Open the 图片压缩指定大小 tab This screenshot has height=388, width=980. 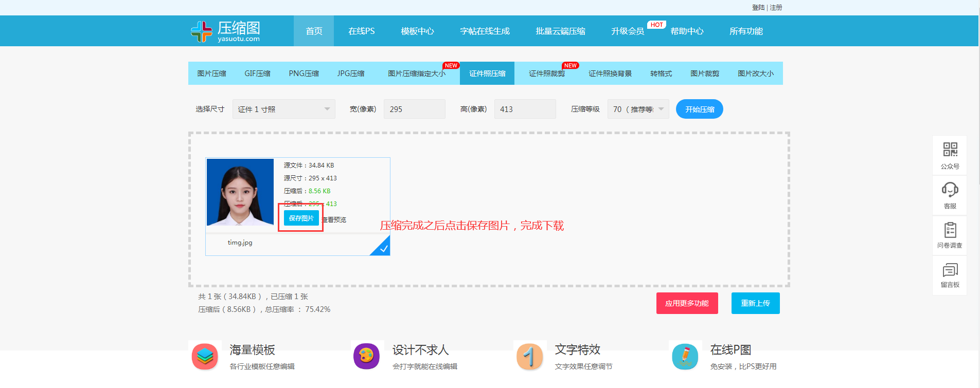[x=416, y=73]
